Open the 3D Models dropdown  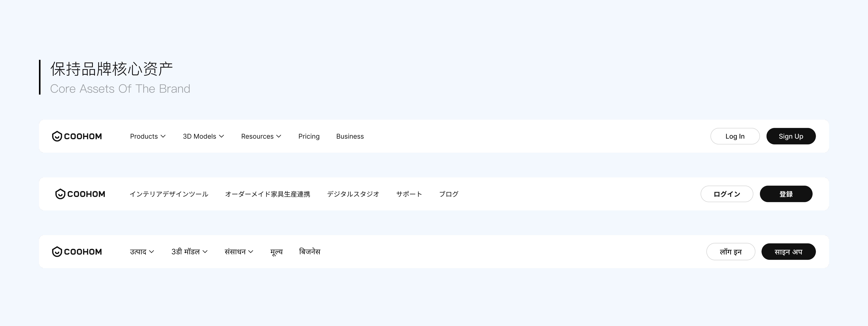coord(203,136)
